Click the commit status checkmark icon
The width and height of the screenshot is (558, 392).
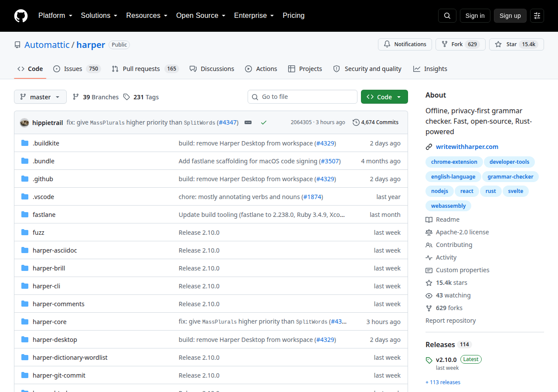(264, 122)
